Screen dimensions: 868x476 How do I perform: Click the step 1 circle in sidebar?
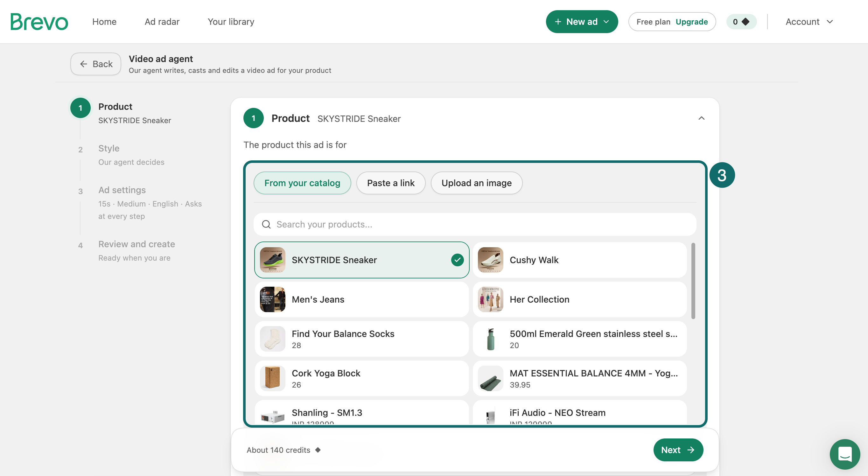click(x=80, y=108)
